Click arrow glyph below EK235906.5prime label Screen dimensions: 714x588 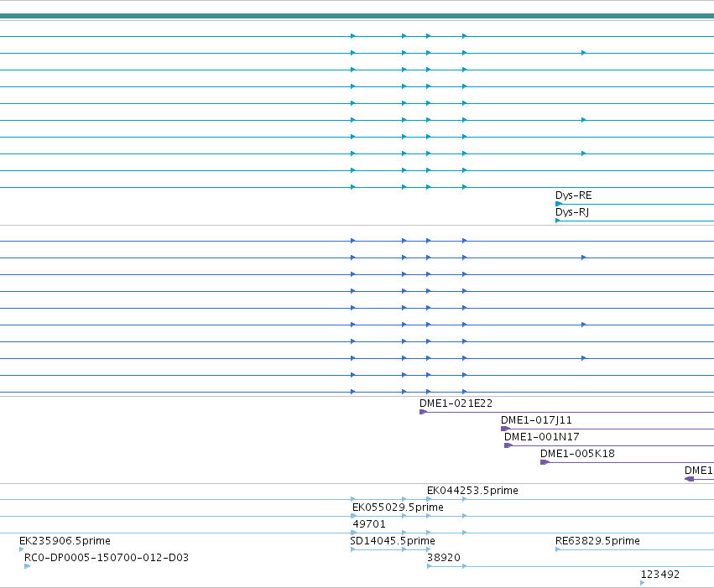click(22, 549)
